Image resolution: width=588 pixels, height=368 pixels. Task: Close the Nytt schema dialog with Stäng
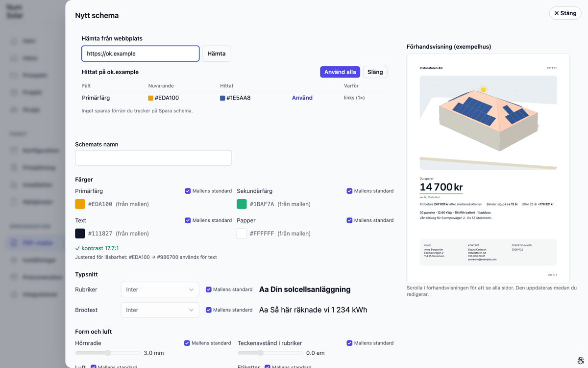[x=565, y=13]
